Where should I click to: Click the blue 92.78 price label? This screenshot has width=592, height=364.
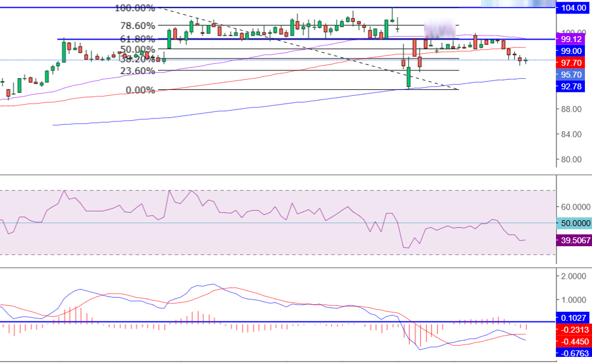571,86
